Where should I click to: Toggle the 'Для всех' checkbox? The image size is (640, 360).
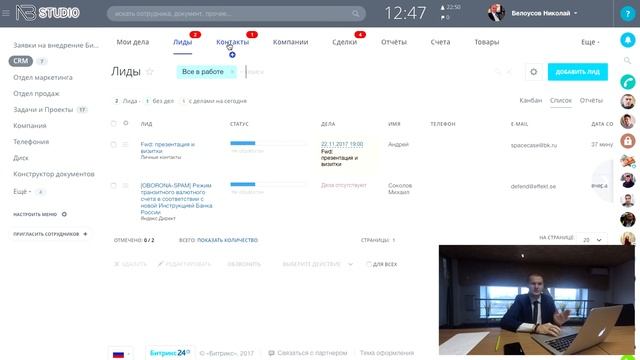click(369, 264)
